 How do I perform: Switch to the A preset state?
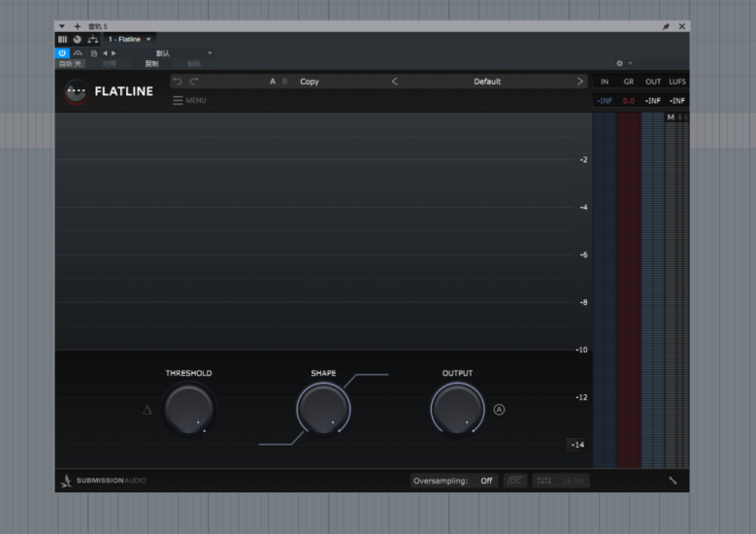click(x=273, y=82)
